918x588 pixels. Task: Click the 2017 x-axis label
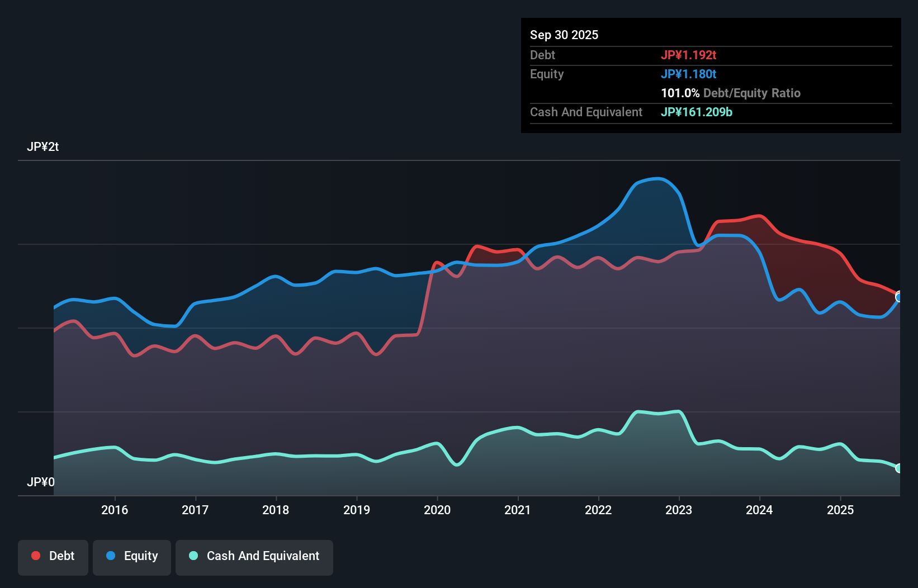pyautogui.click(x=195, y=510)
